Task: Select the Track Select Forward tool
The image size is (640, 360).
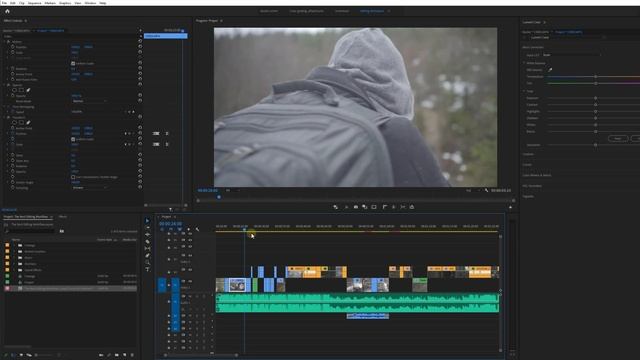Action: pos(147,228)
